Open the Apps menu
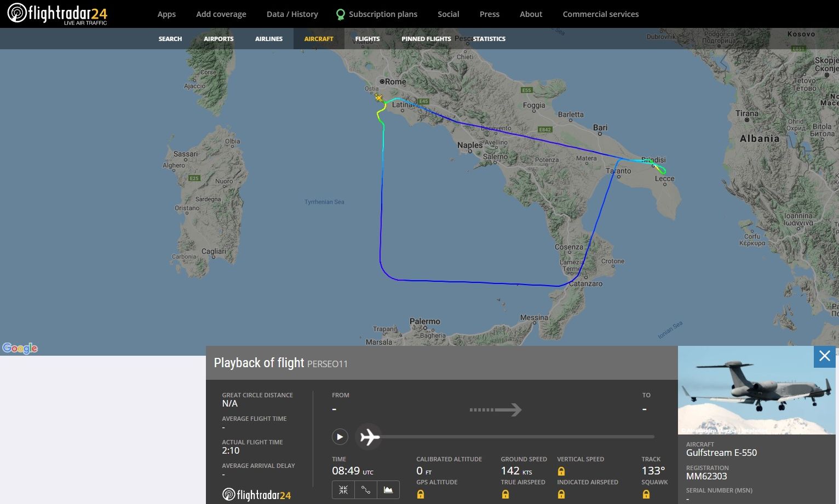 click(166, 14)
